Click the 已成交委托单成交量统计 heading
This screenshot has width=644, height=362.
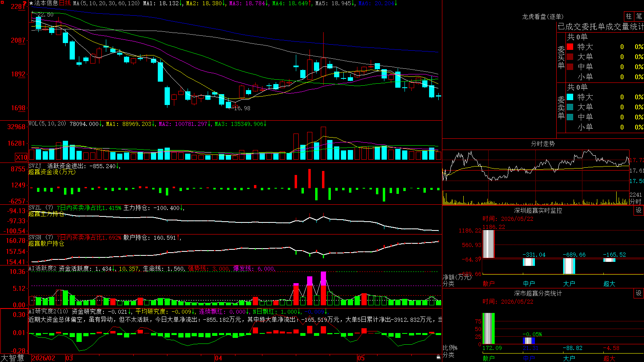(x=601, y=27)
